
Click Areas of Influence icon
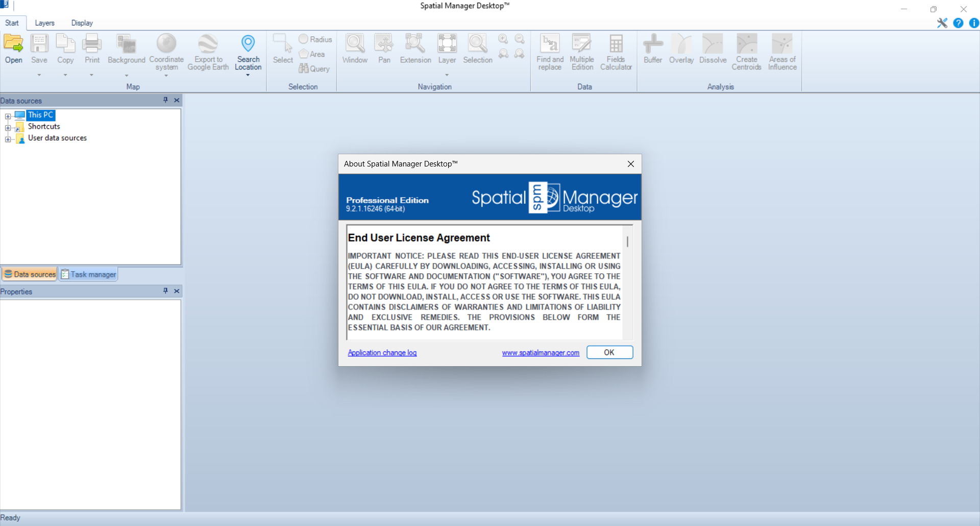point(782,44)
